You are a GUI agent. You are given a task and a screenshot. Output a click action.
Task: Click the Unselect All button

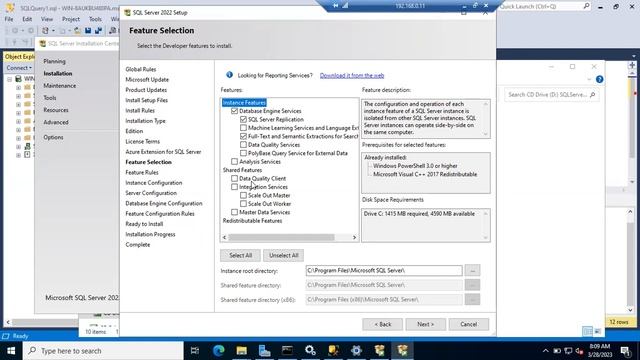[283, 255]
